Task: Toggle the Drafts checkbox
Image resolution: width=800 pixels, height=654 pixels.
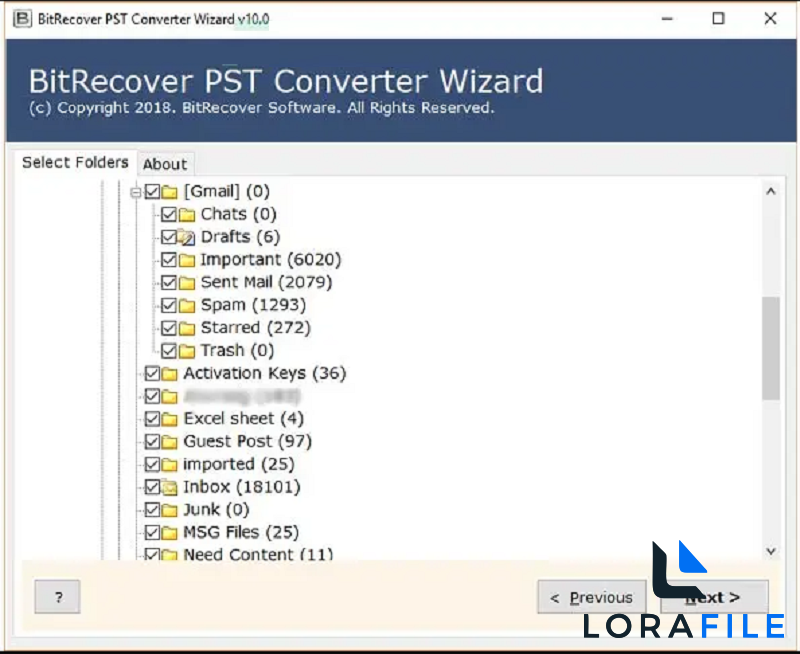Action: click(x=169, y=237)
